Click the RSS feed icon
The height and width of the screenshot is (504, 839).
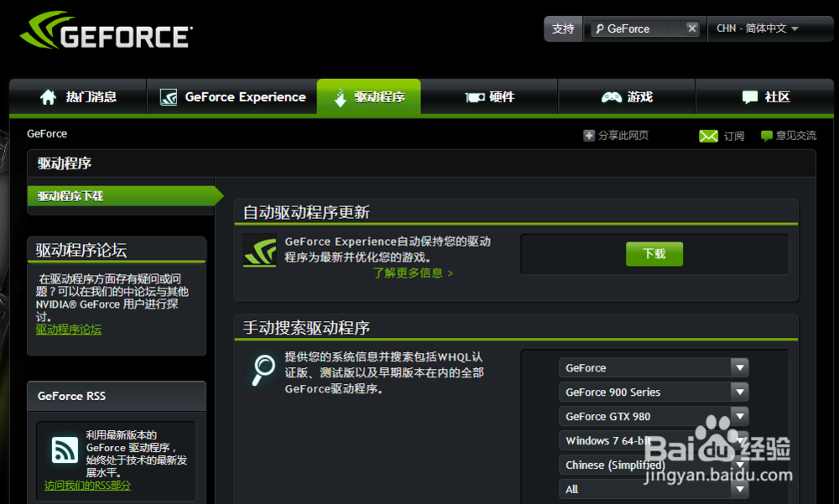(x=65, y=449)
